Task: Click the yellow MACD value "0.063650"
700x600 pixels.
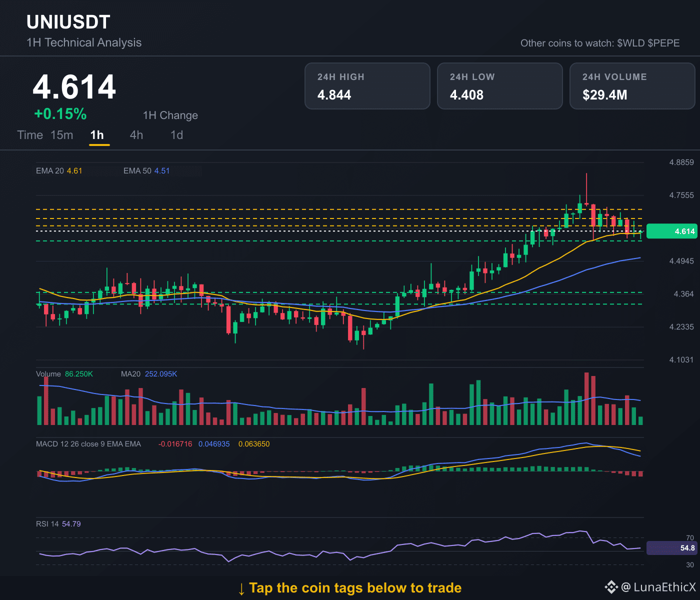Action: pyautogui.click(x=254, y=444)
